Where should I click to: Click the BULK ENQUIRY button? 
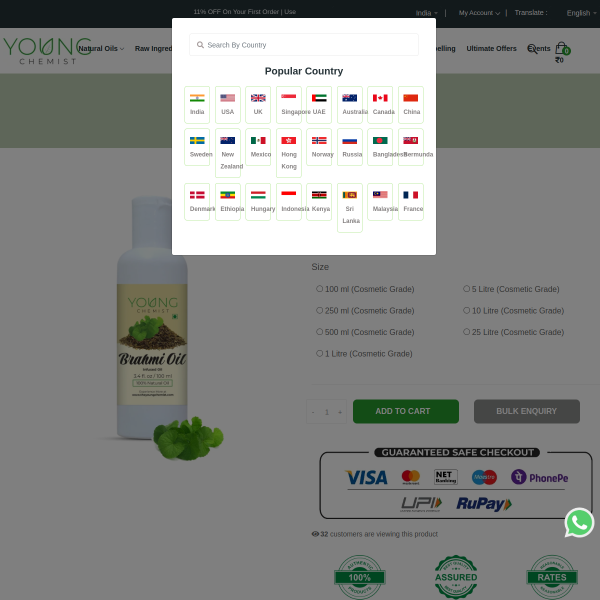point(527,411)
